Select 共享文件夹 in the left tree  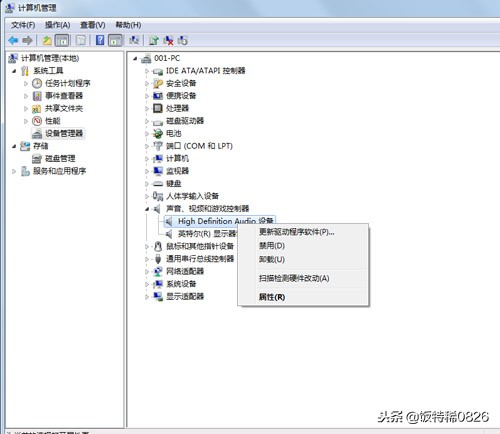tap(64, 108)
